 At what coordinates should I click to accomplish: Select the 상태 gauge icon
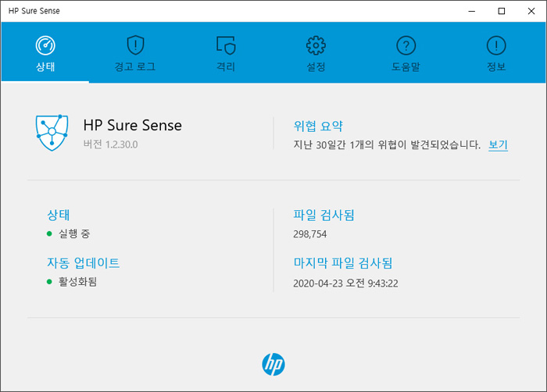pos(45,45)
